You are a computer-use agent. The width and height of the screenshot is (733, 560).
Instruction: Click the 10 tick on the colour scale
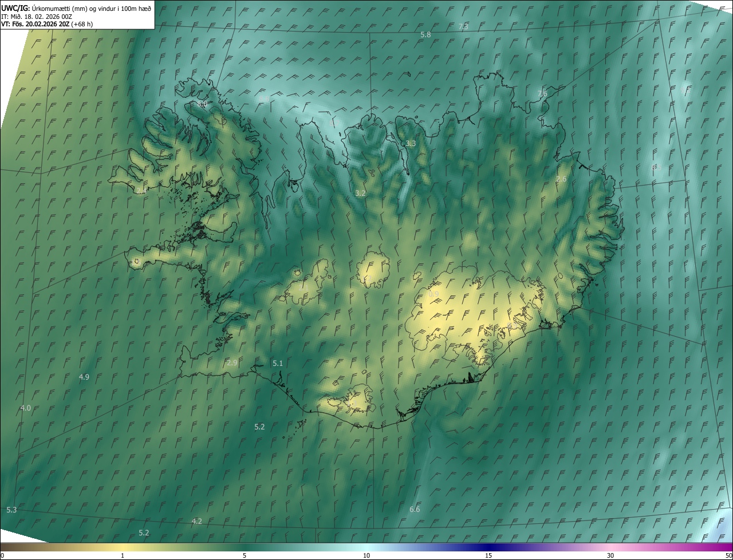coord(366,555)
